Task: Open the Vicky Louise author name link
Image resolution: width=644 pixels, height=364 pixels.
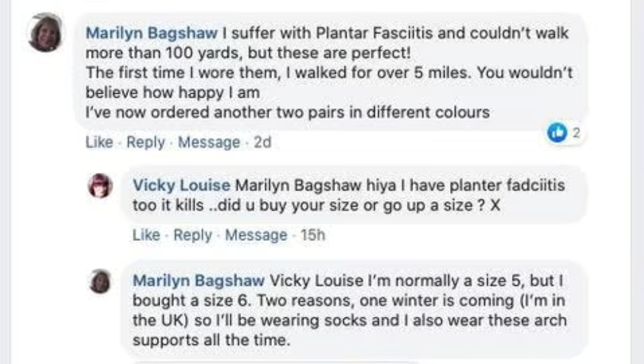Action: (x=182, y=185)
